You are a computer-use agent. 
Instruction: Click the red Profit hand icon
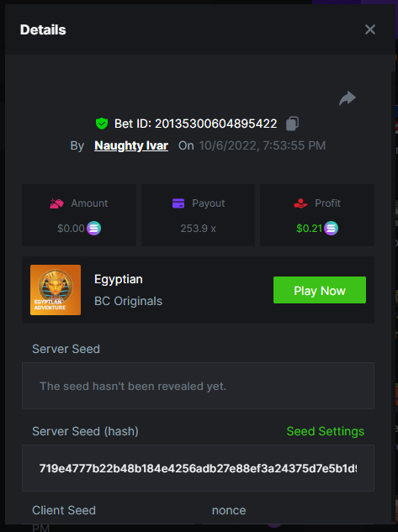click(300, 203)
